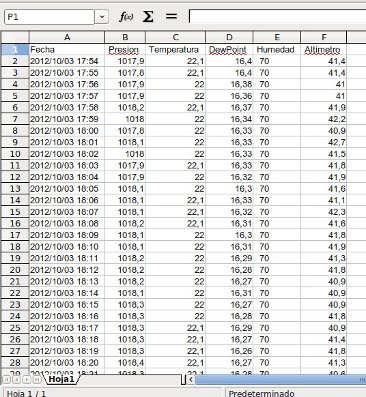The width and height of the screenshot is (366, 397).
Task: Select column D header
Action: pyautogui.click(x=229, y=37)
